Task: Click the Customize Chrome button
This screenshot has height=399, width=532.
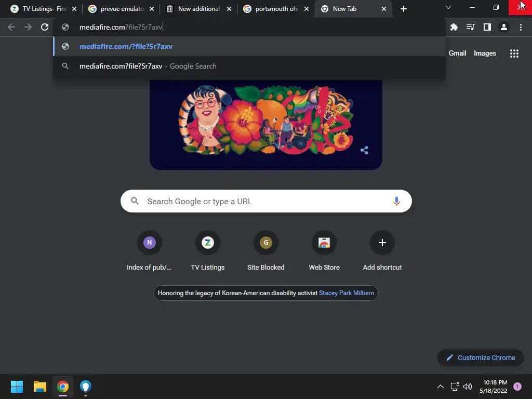Action: coord(481,357)
